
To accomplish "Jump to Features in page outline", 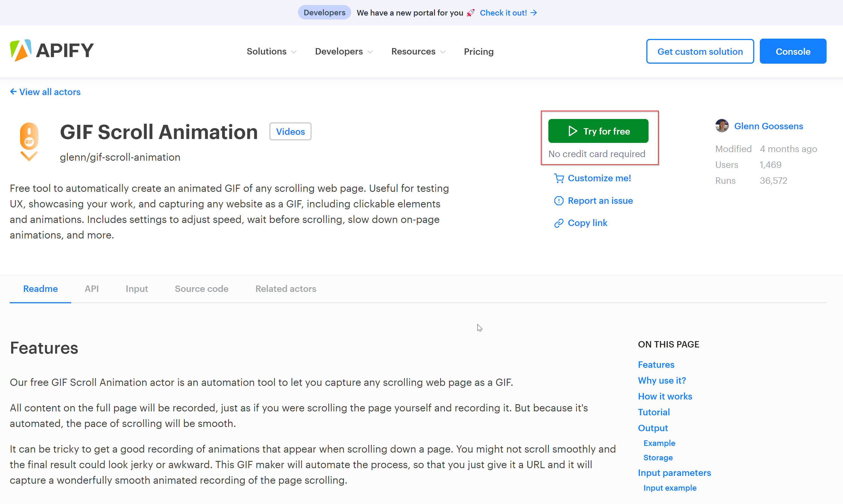I will 656,365.
